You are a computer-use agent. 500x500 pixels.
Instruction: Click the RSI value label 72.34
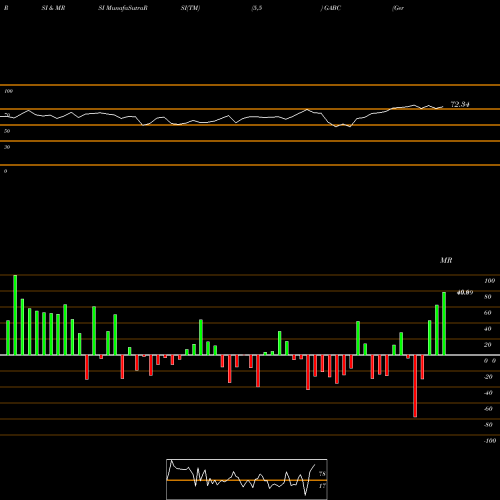tap(460, 104)
